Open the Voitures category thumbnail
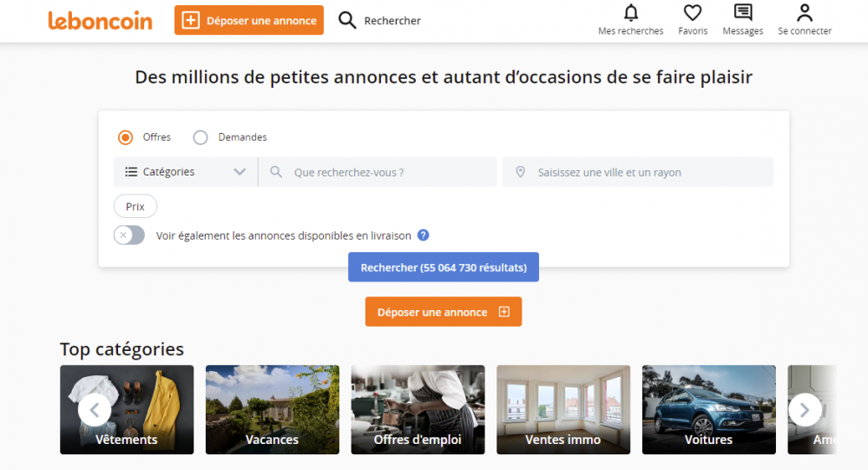868x470 pixels. (708, 409)
